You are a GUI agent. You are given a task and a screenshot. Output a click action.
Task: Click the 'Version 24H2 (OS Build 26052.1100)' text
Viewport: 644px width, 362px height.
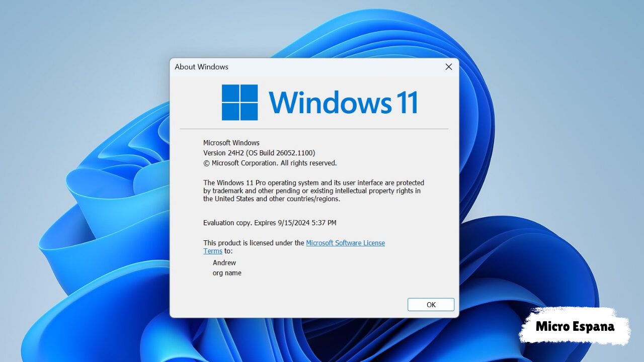(259, 153)
